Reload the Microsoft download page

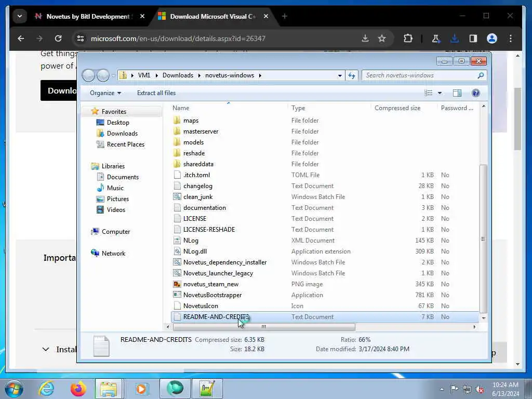pos(58,38)
